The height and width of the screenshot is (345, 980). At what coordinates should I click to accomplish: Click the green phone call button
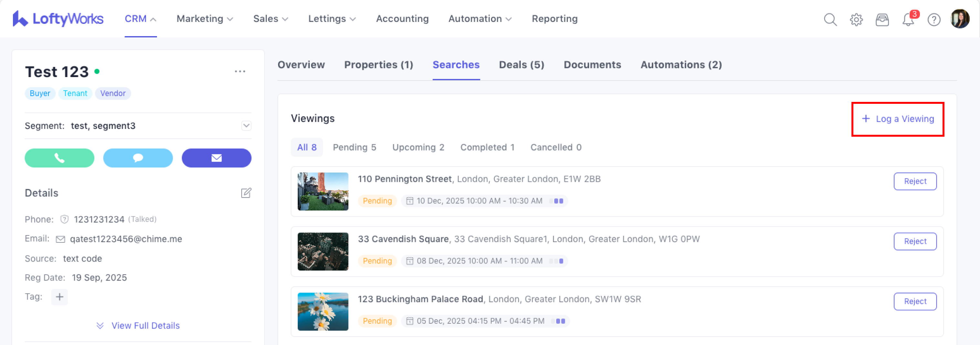coord(59,158)
